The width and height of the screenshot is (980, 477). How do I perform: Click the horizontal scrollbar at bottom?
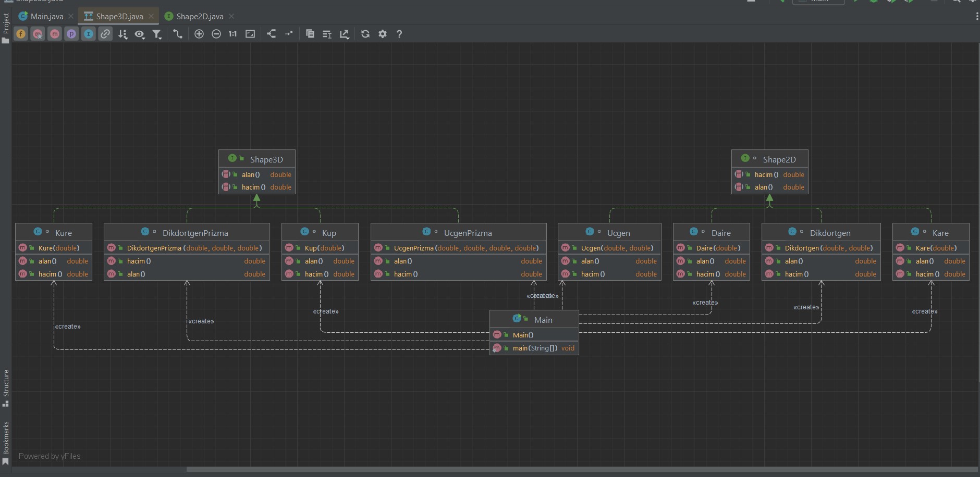pyautogui.click(x=582, y=469)
